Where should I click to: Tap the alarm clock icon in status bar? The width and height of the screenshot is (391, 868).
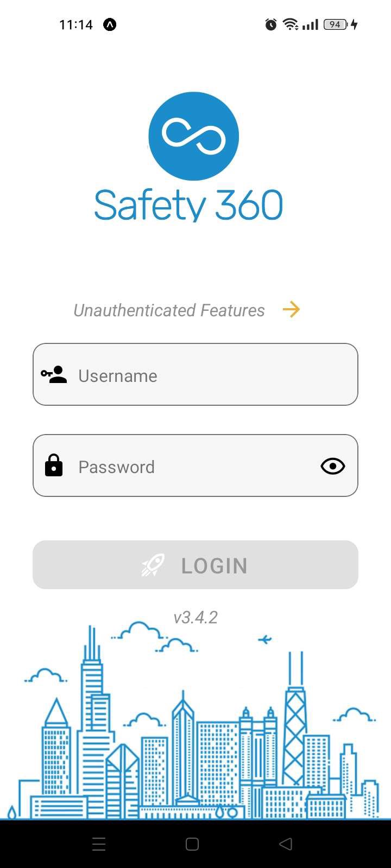click(270, 24)
